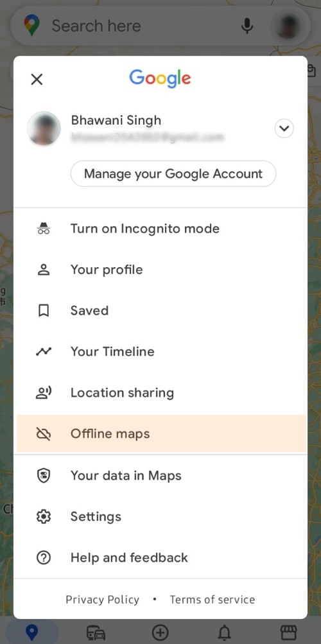The height and width of the screenshot is (644, 321).
Task: Open Settings via gear icon
Action: pos(44,517)
